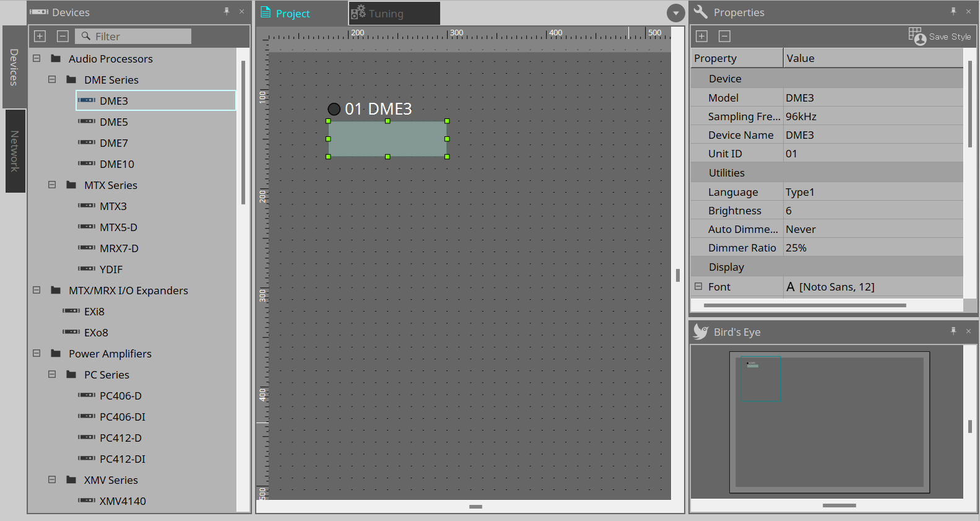980x521 pixels.
Task: Open the sheet tab dropdown list
Action: pos(675,12)
